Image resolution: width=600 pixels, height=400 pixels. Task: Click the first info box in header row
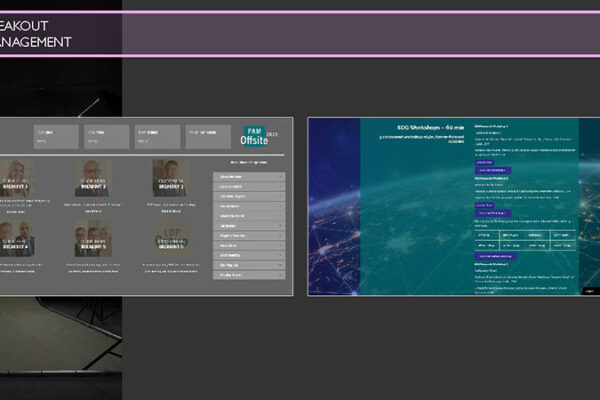pyautogui.click(x=55, y=137)
